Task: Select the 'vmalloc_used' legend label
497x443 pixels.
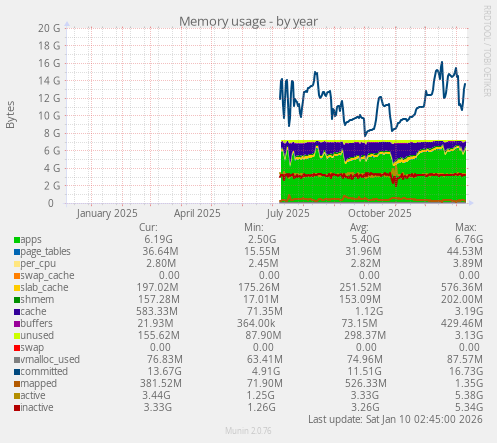Action: click(x=50, y=359)
